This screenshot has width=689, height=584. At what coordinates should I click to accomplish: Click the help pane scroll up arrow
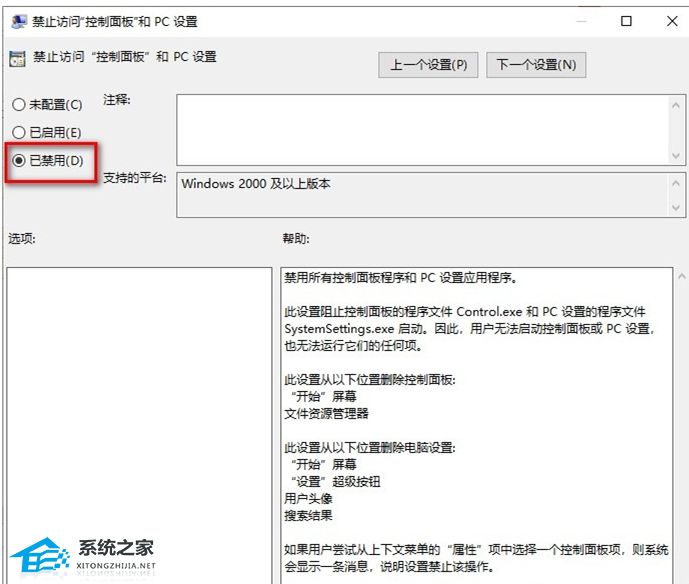tap(682, 276)
